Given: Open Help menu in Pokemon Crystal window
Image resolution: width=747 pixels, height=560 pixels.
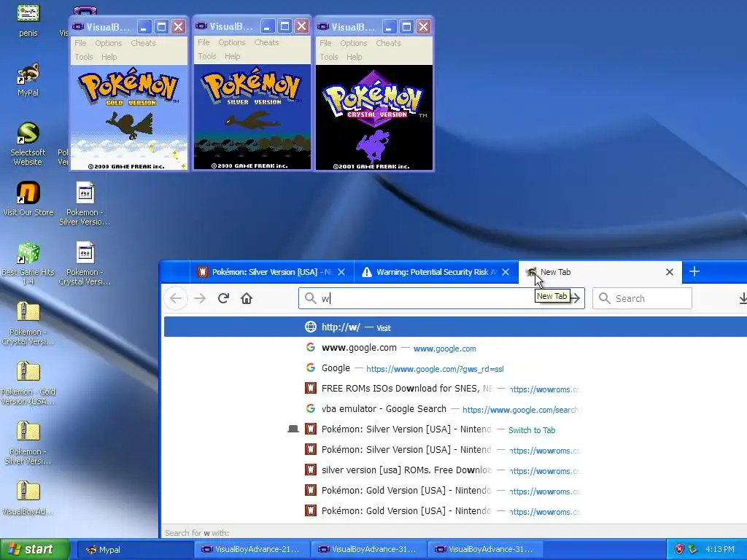Looking at the screenshot, I should pyautogui.click(x=354, y=57).
